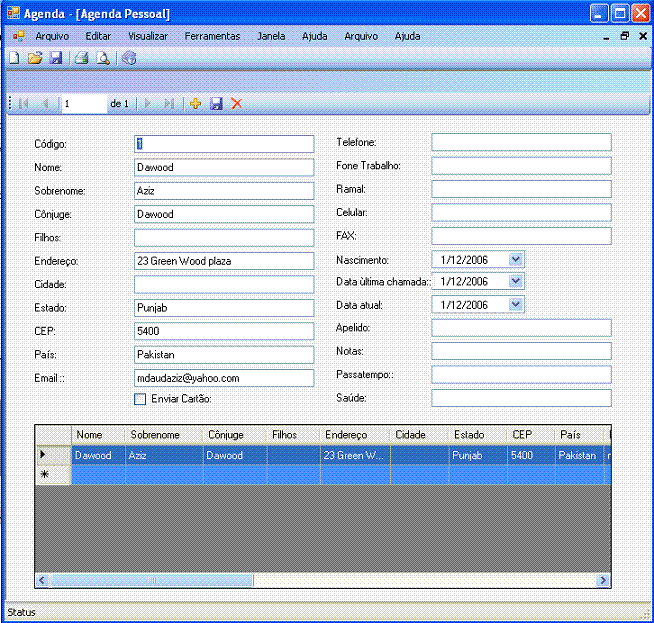Click the grid scroll left arrow
The height and width of the screenshot is (623, 654).
(x=42, y=580)
